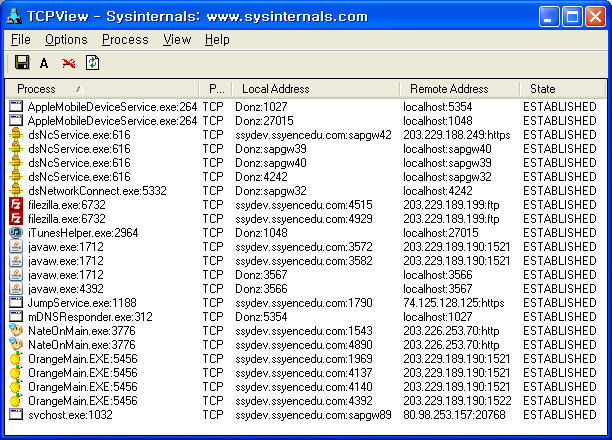Sort by the Protocol 'P...' column header
The width and height of the screenshot is (612, 440).
216,89
